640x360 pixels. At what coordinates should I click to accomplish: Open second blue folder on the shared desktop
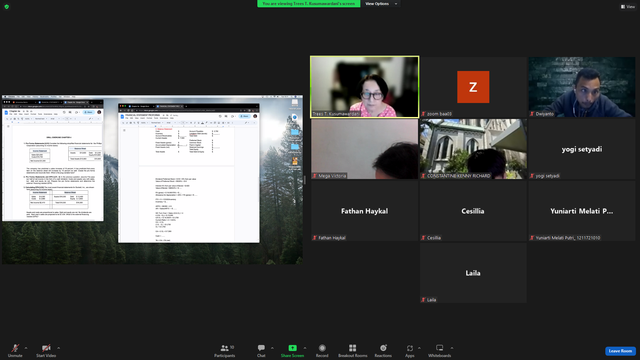tap(295, 147)
